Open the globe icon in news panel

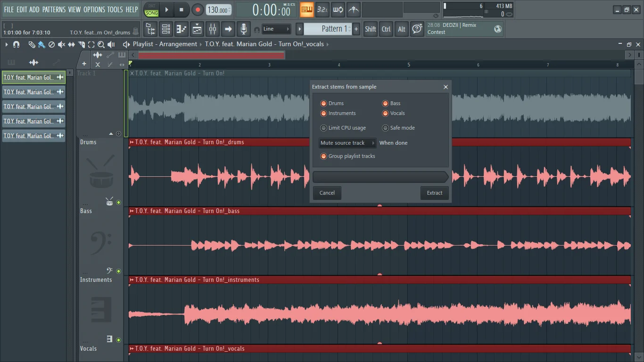pos(498,29)
